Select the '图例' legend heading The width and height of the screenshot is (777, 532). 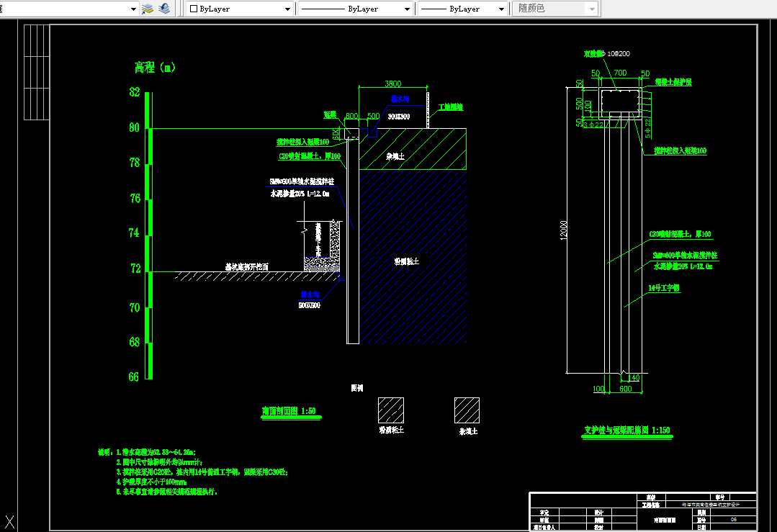coord(356,388)
